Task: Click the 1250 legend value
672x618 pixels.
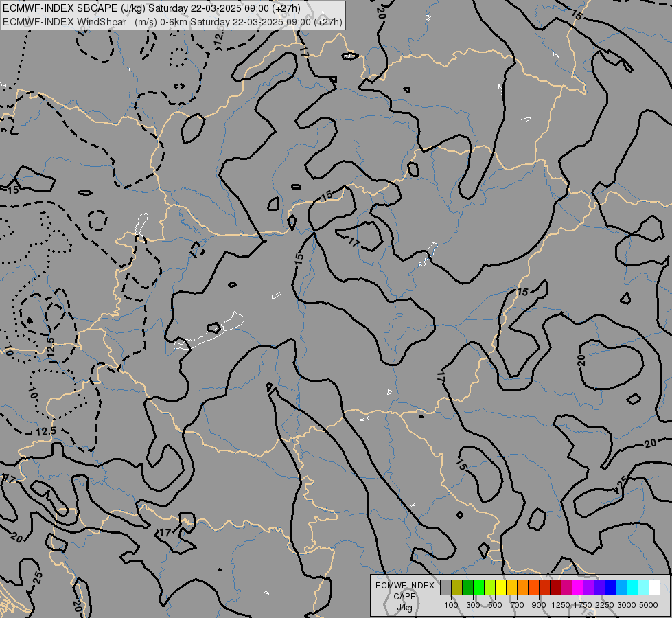Action: pyautogui.click(x=561, y=605)
